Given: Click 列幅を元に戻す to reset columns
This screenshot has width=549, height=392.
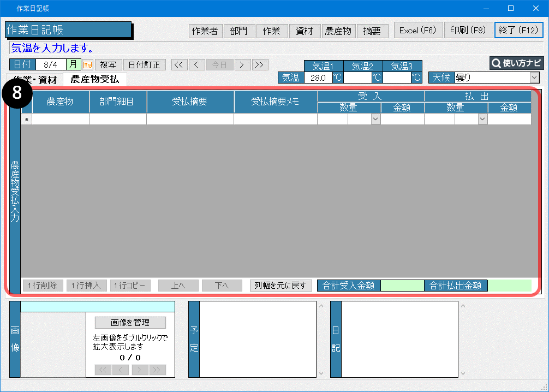Looking at the screenshot, I should (x=281, y=286).
